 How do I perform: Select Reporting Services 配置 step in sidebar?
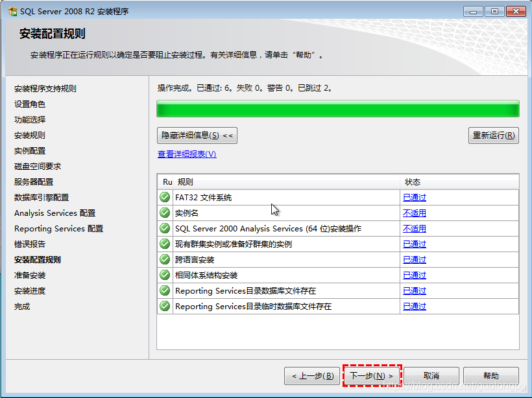click(58, 229)
